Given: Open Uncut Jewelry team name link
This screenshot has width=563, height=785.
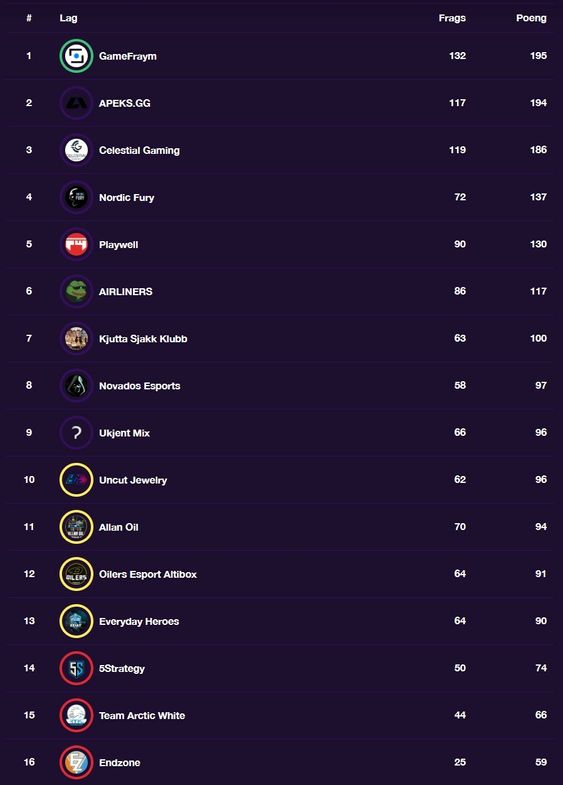Looking at the screenshot, I should click(x=133, y=480).
